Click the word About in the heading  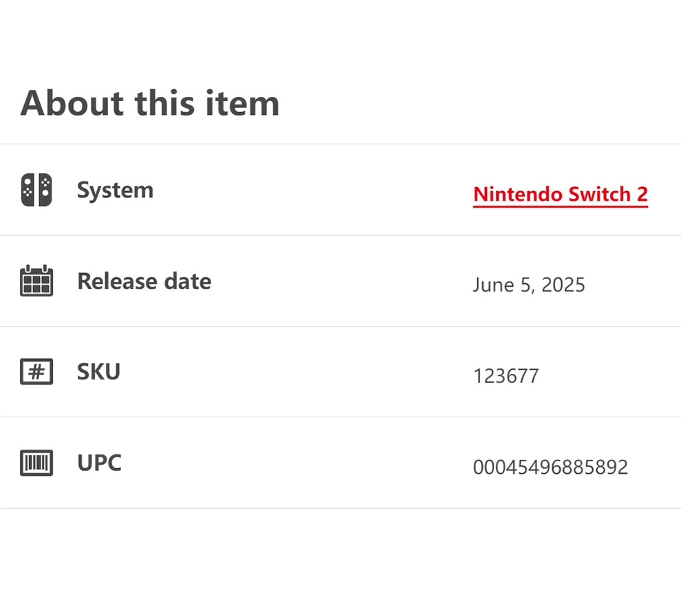pos(72,103)
